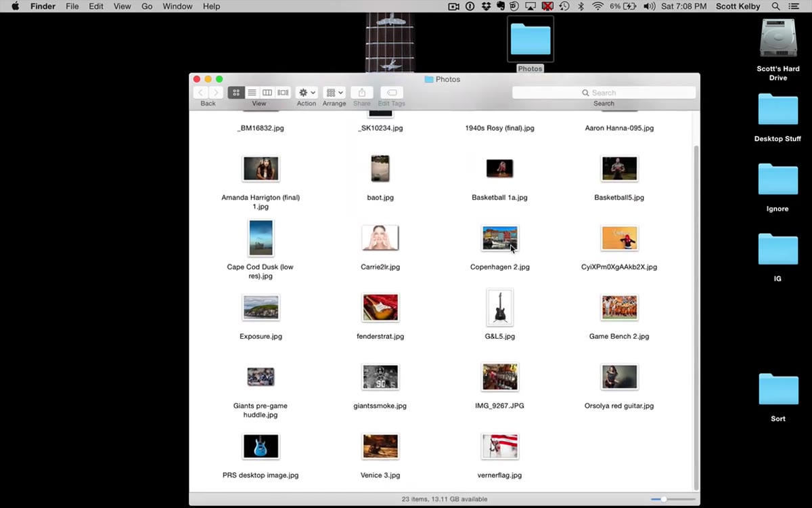Adjust the icon size slider

(x=664, y=499)
